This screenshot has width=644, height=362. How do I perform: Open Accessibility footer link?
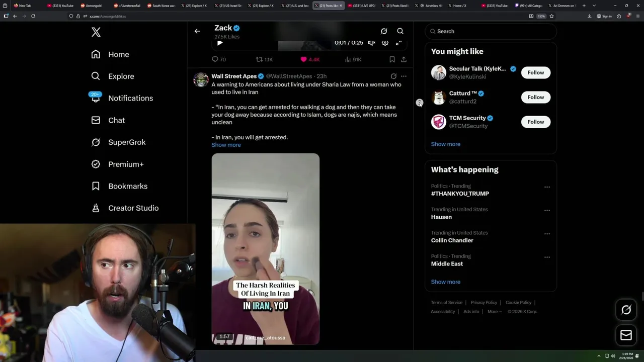(443, 312)
